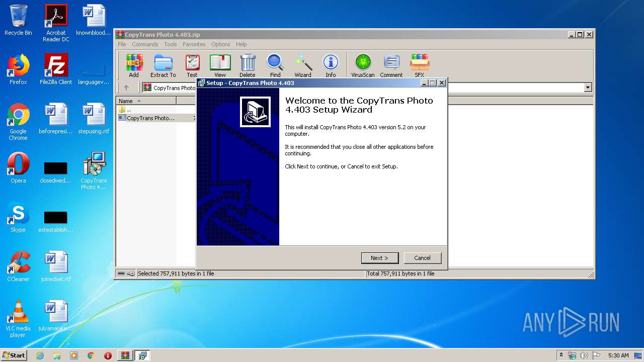
Task: Click Cancel in the setup wizard
Action: 423,258
